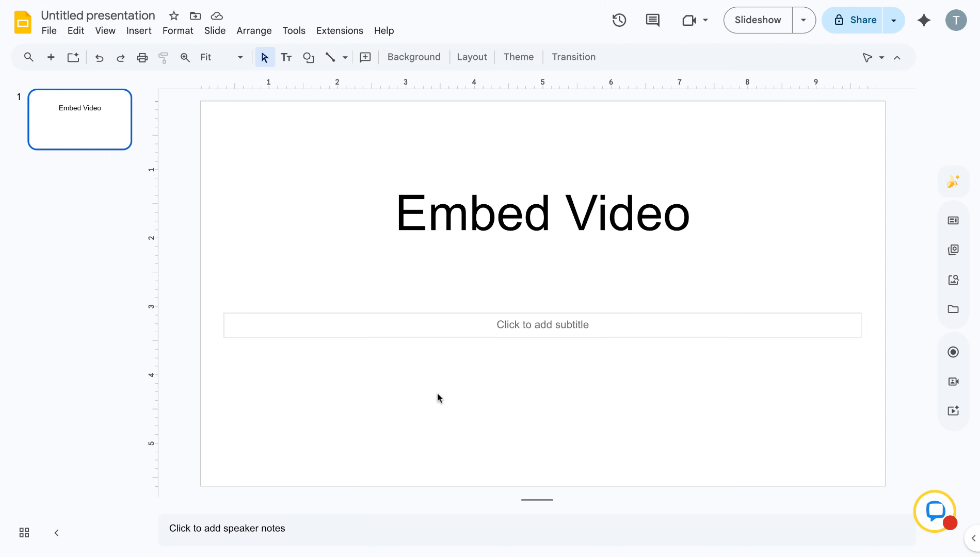Add a new slide with plus icon
This screenshot has height=557, width=980.
(51, 57)
